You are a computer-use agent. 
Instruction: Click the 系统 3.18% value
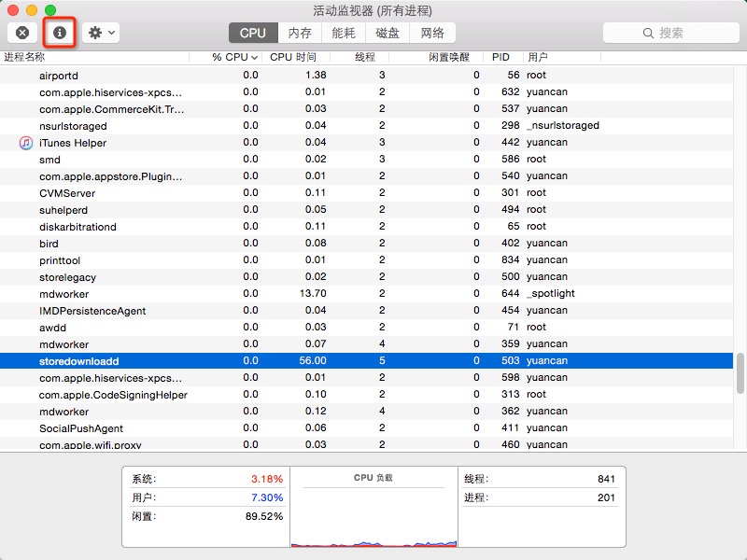267,479
